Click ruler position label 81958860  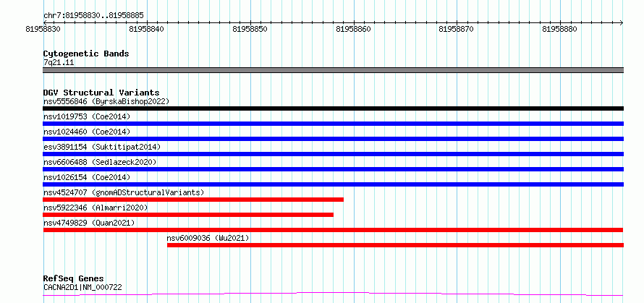(x=353, y=29)
